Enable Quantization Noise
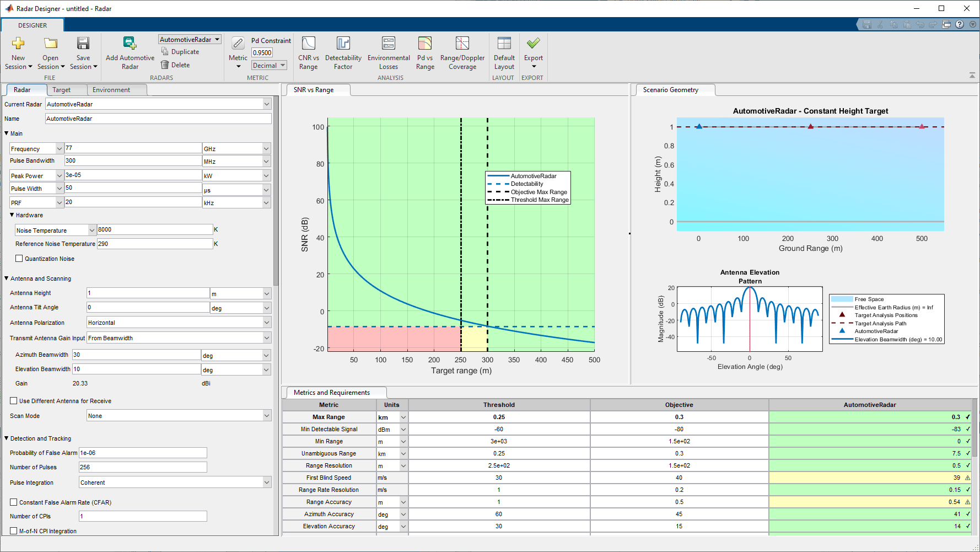 coord(19,258)
